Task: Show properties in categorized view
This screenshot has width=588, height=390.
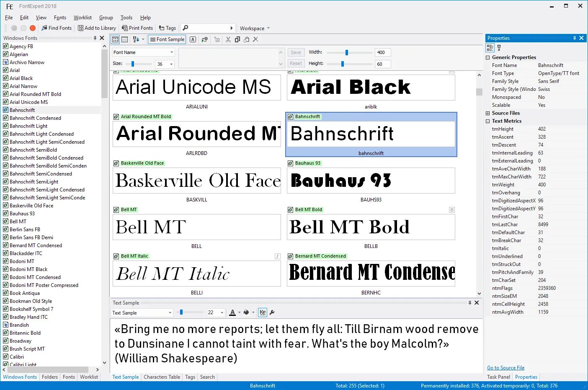Action: 490,48
